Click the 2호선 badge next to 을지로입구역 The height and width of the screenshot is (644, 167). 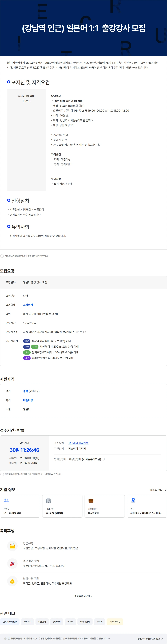(x=27, y=352)
